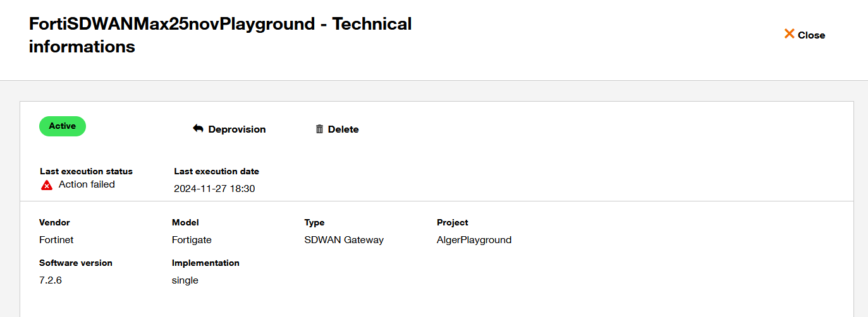Click the AlgerPlayground project name
This screenshot has width=868, height=317.
474,240
